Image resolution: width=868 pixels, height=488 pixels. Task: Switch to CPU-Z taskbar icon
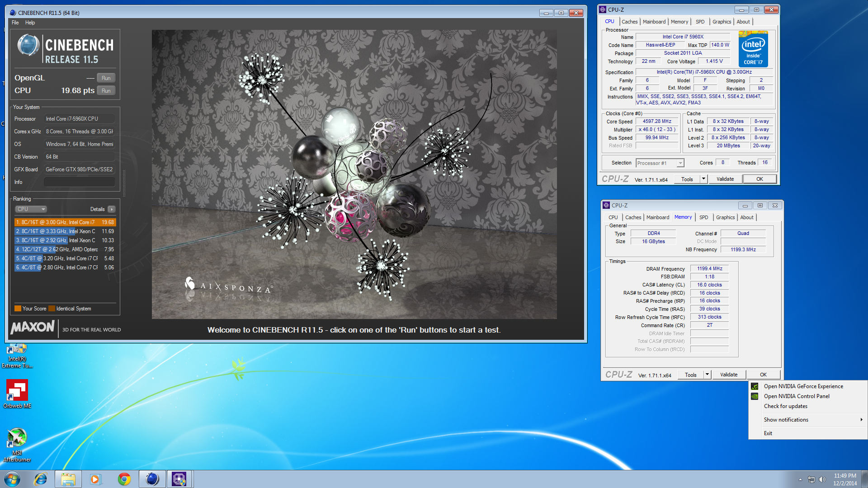click(179, 479)
